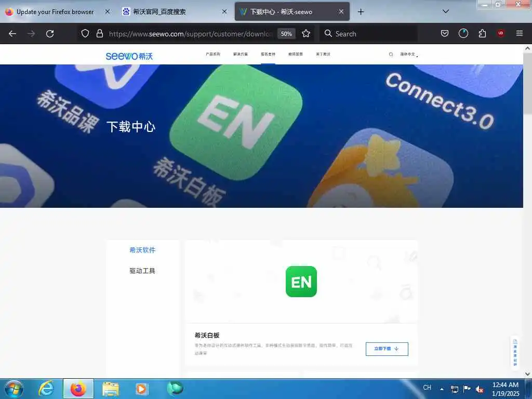Image resolution: width=532 pixels, height=399 pixels.
Task: Reload the current seewo page
Action: (50, 34)
